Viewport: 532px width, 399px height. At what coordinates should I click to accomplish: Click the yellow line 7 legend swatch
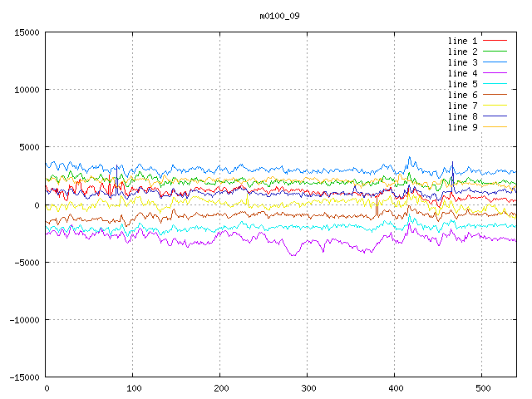(x=495, y=106)
